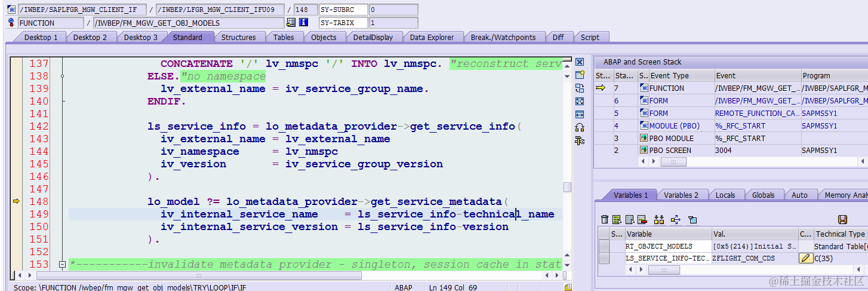Click the Variable column header
Viewport: 868px width, 291px height.
pyautogui.click(x=667, y=234)
